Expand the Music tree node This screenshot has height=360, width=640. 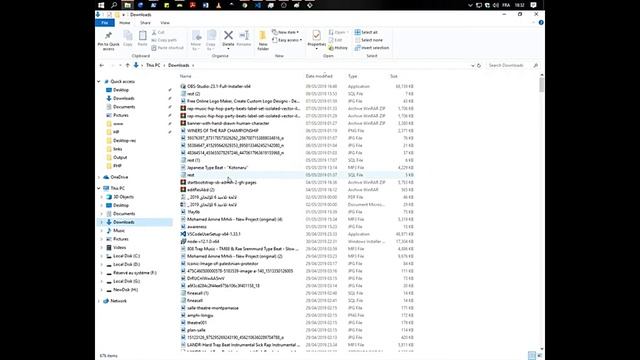(102, 231)
